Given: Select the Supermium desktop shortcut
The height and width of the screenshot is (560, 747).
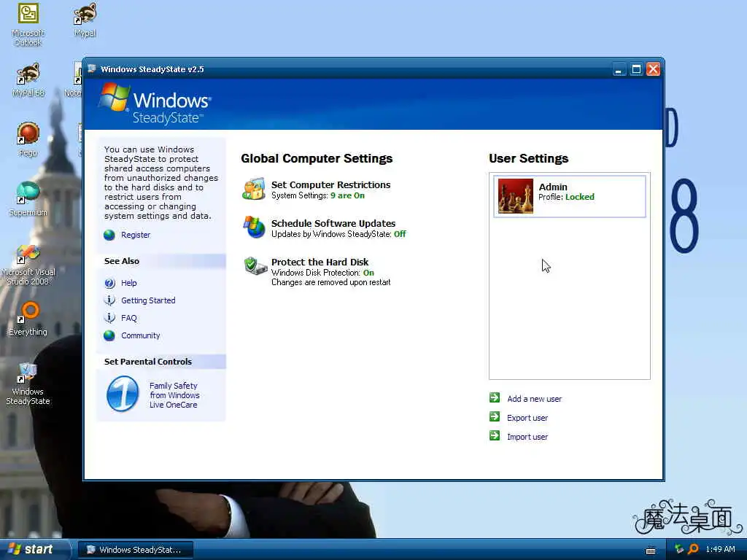Looking at the screenshot, I should pos(28,199).
